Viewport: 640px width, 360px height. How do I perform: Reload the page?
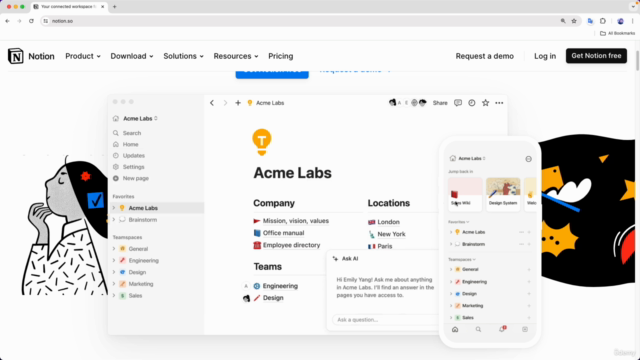[31, 21]
